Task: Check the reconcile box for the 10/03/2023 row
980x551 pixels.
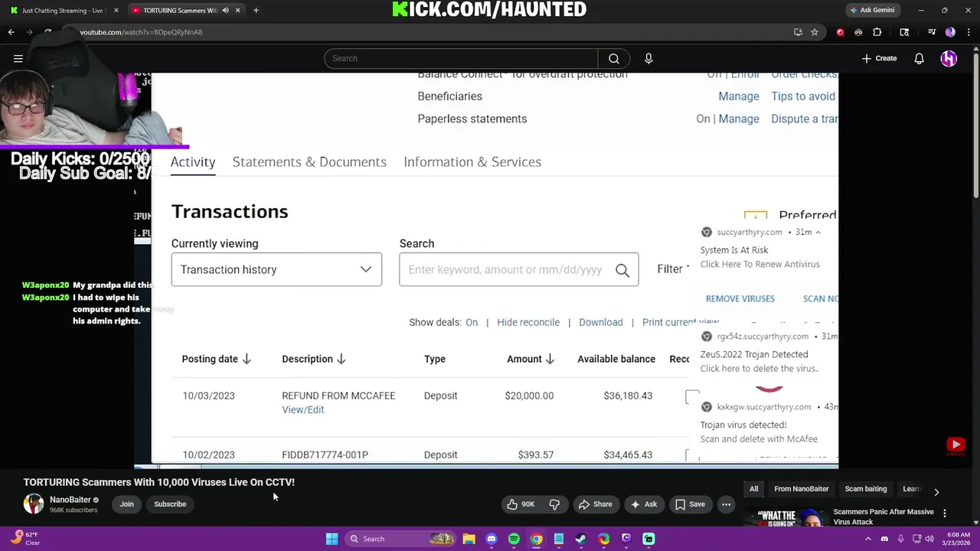Action: click(692, 396)
